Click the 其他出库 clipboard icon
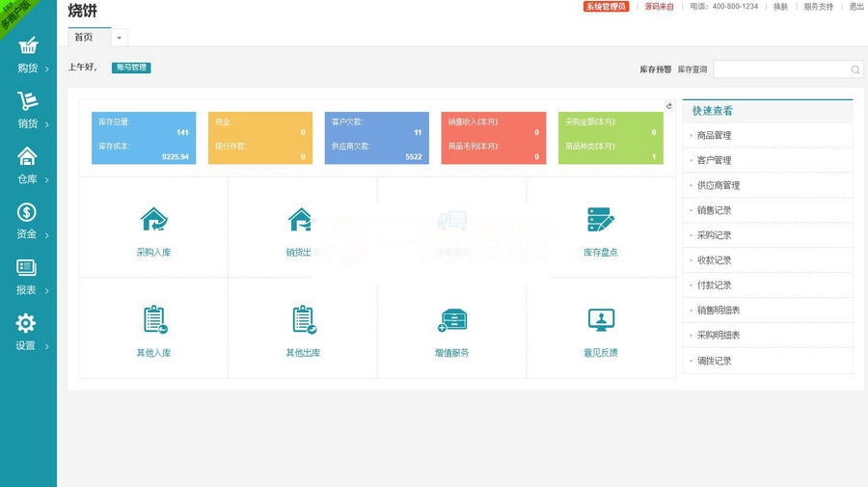The width and height of the screenshot is (868, 487). [303, 320]
